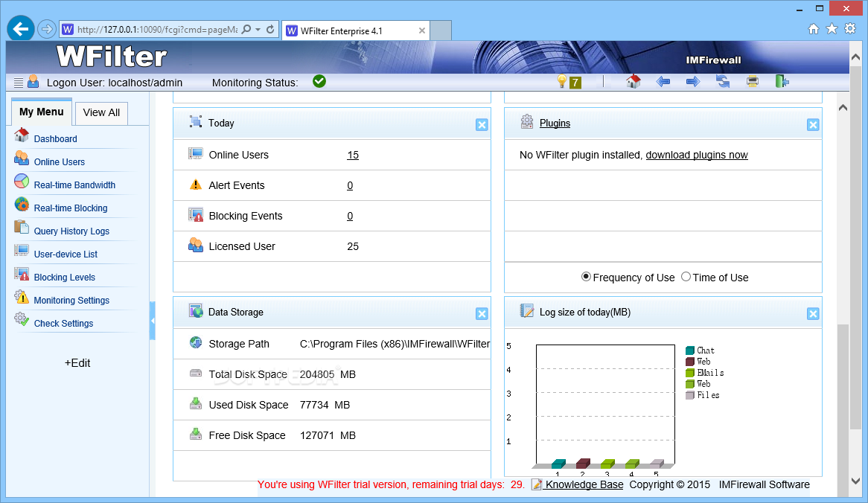Click the download plugins now link
The height and width of the screenshot is (503, 868).
coord(697,155)
